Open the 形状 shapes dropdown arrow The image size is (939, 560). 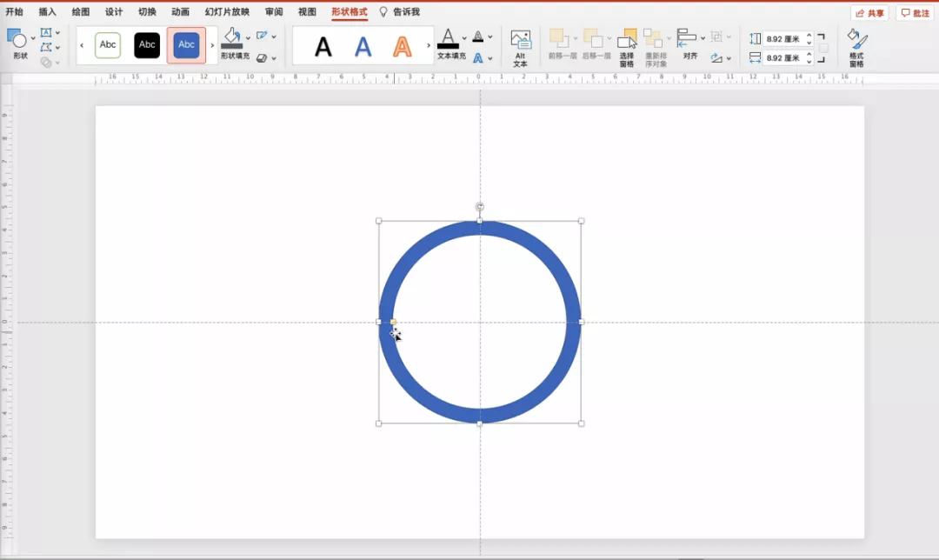tap(33, 38)
